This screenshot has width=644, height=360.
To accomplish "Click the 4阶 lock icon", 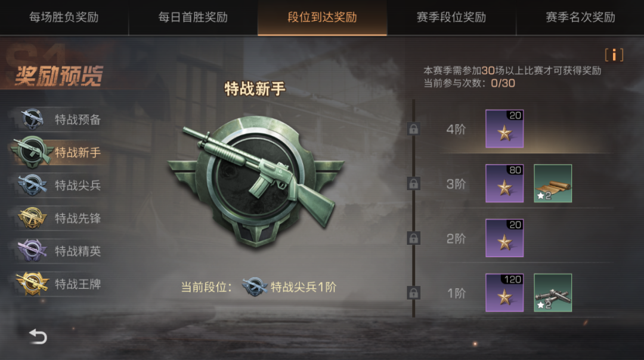I will [x=414, y=129].
